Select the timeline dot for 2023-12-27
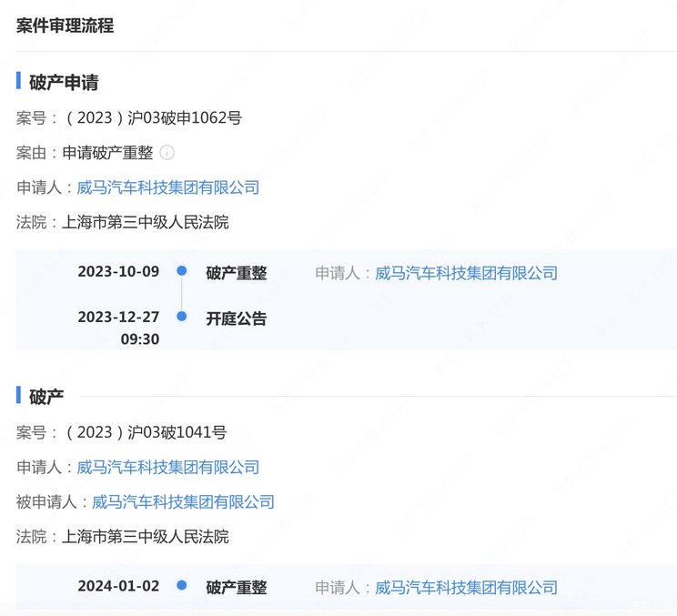 [182, 317]
